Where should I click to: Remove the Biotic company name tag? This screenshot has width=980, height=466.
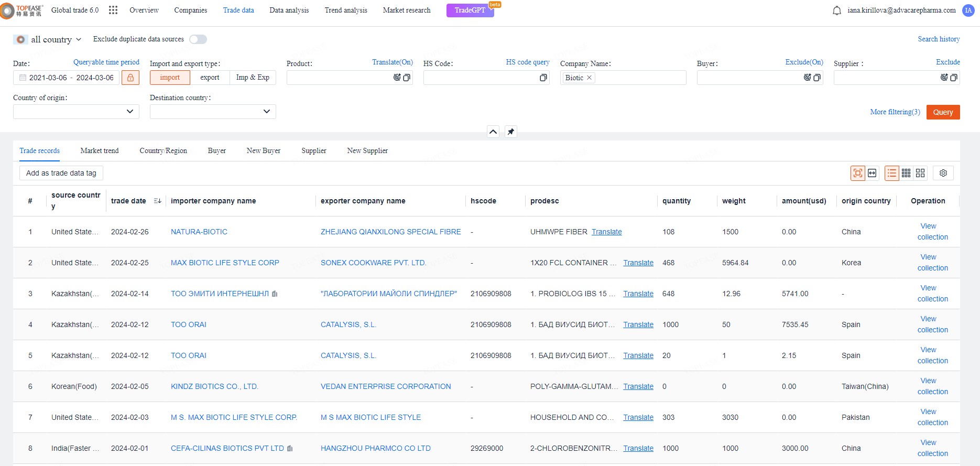point(589,78)
